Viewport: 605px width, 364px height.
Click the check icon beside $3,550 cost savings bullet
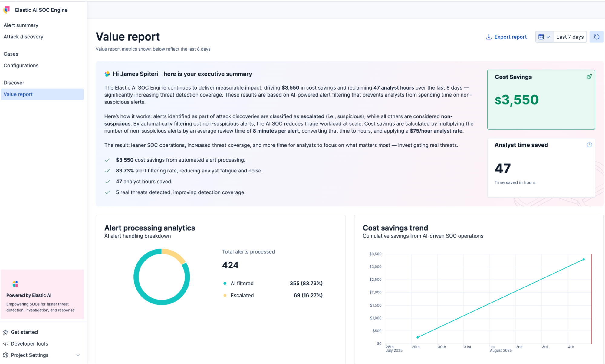click(x=107, y=160)
